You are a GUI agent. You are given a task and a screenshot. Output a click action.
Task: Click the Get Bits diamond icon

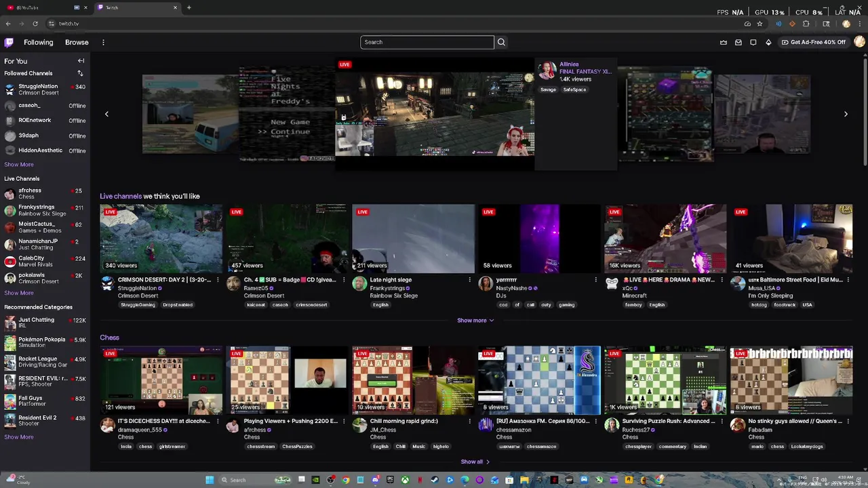(768, 42)
